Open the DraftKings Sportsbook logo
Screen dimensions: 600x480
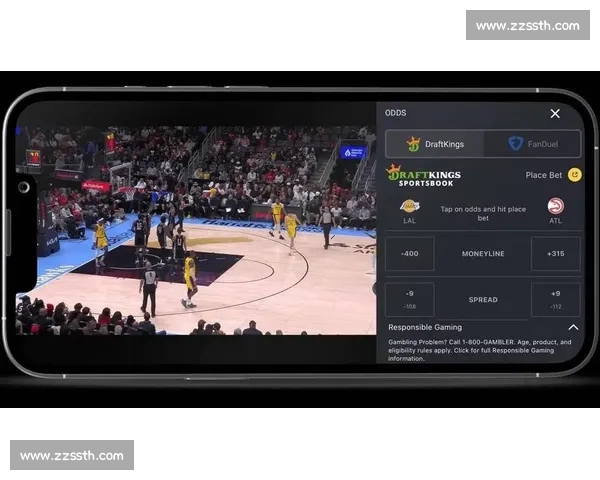click(x=424, y=176)
